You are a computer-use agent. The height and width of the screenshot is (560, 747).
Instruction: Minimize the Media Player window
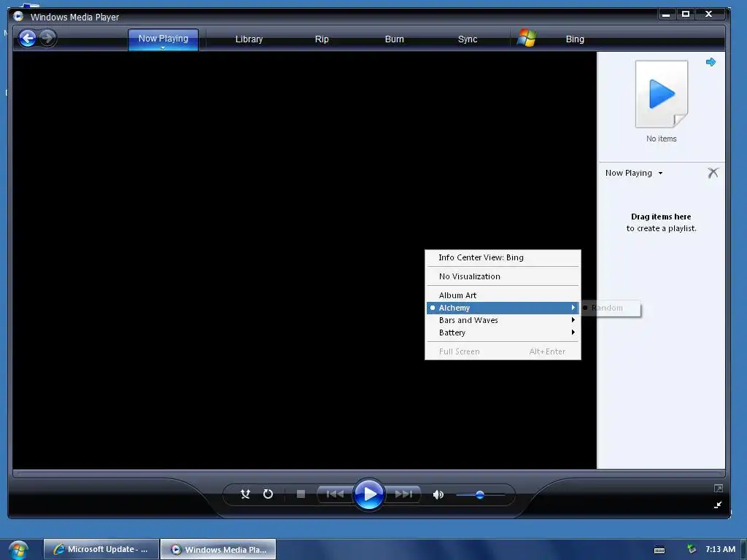pos(666,15)
